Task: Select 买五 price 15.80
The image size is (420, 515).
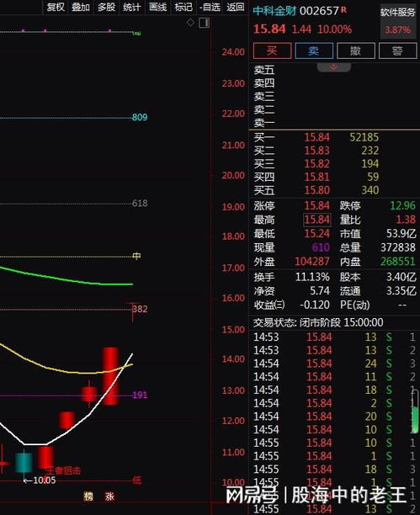Action: coord(316,190)
